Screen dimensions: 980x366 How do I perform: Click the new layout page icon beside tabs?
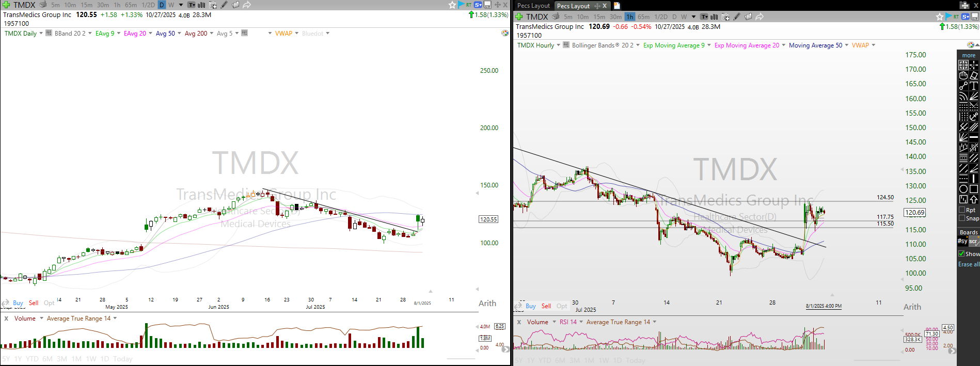(617, 6)
